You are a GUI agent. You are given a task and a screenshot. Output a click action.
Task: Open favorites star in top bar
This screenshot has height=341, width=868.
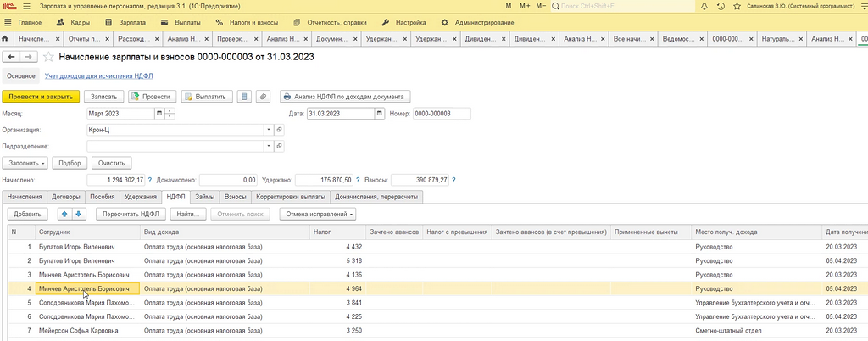[x=737, y=7]
